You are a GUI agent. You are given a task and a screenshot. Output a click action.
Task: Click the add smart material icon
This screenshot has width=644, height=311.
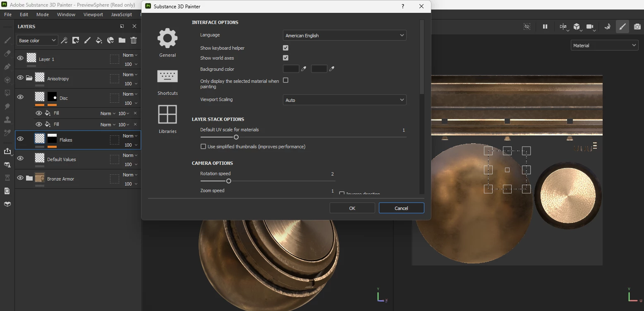110,40
